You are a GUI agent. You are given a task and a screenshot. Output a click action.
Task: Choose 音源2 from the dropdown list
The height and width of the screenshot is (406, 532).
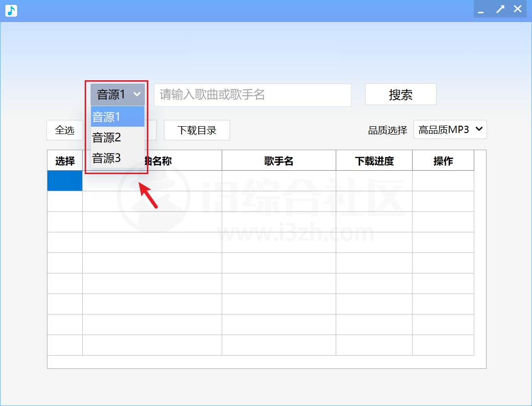118,137
